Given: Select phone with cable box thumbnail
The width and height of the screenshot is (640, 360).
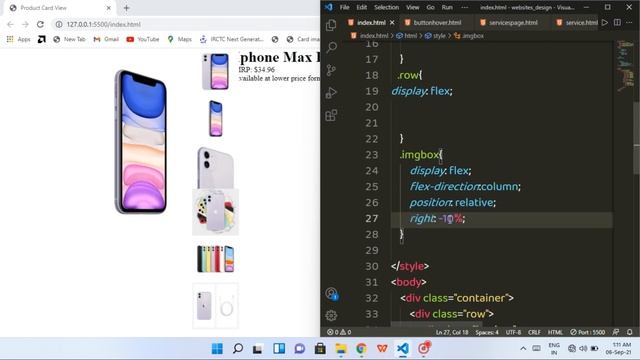Looking at the screenshot, I should 216,306.
